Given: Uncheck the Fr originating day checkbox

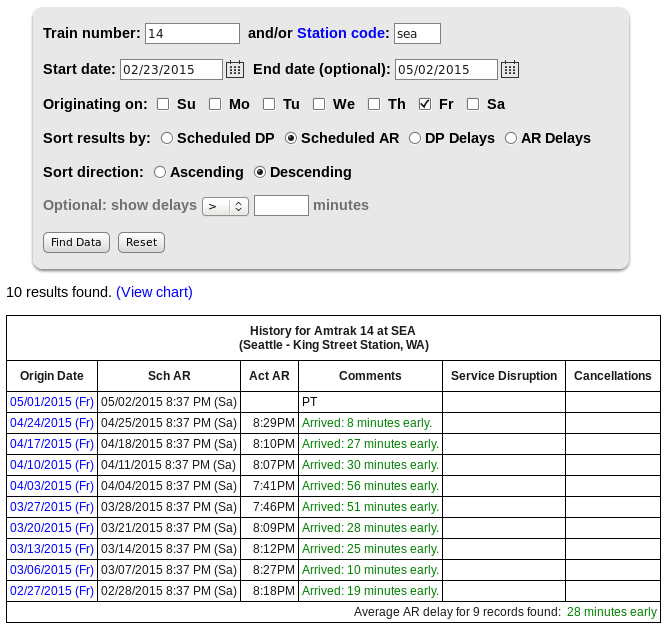Looking at the screenshot, I should pyautogui.click(x=425, y=104).
